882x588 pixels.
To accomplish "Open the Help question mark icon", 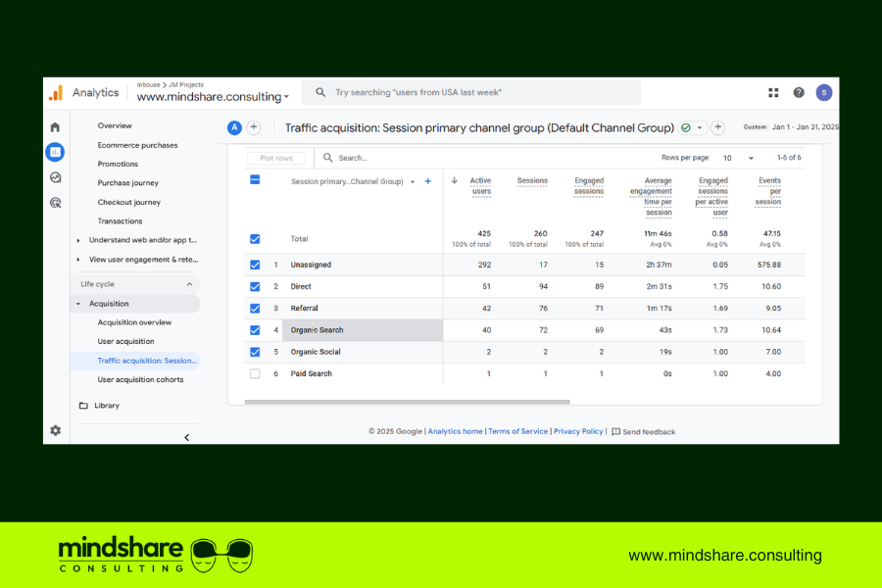I will [799, 93].
